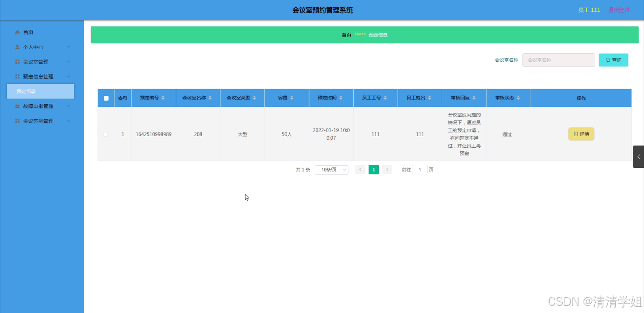Image resolution: width=644 pixels, height=313 pixels.
Task: Click the 退出登录 logout link
Action: point(619,9)
